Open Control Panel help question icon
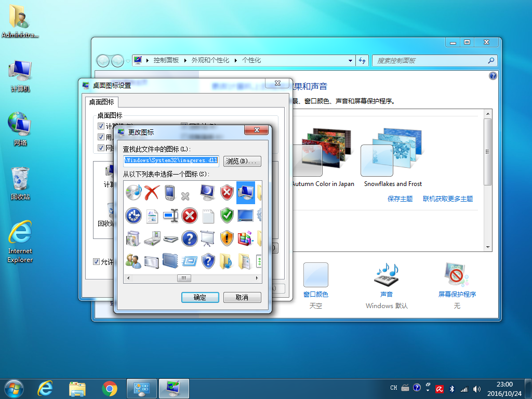 (x=493, y=76)
